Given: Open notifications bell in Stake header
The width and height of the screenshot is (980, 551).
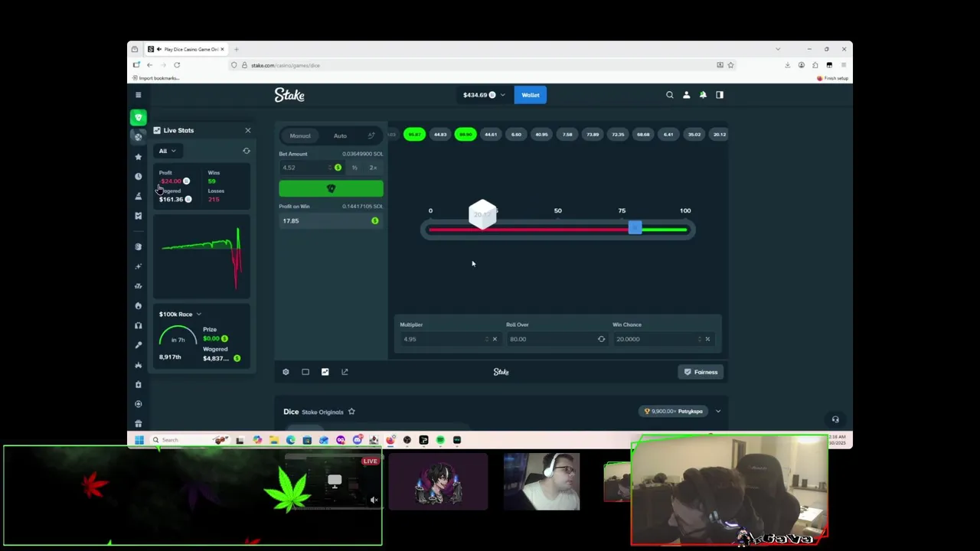Looking at the screenshot, I should pyautogui.click(x=703, y=95).
